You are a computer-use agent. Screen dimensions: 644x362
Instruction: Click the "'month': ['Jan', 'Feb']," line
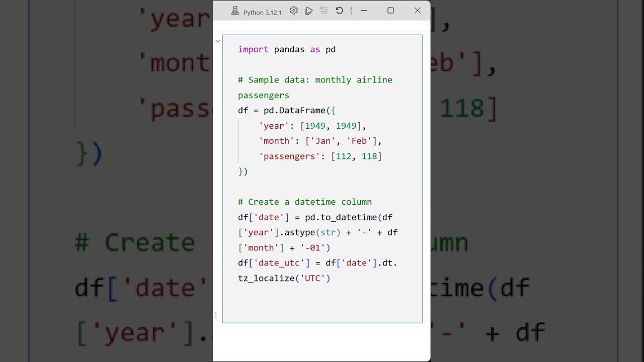point(320,141)
